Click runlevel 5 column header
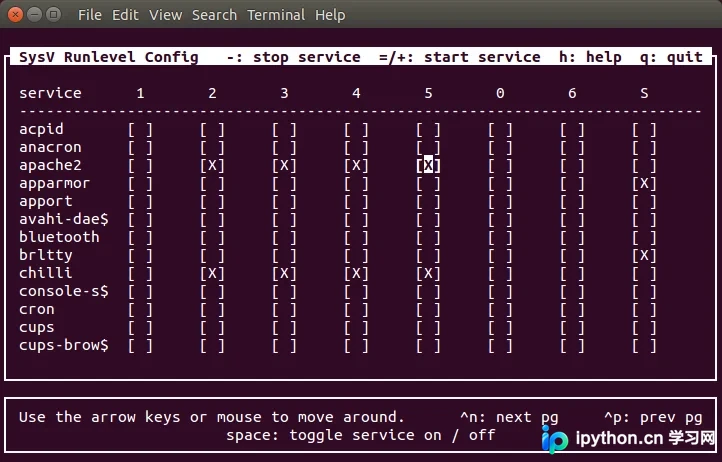The height and width of the screenshot is (462, 722). (428, 93)
